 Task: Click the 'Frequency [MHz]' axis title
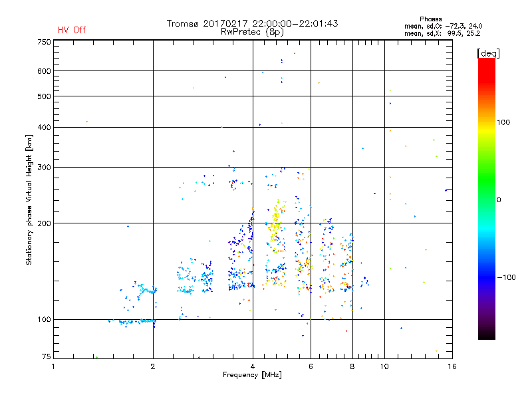(x=252, y=375)
